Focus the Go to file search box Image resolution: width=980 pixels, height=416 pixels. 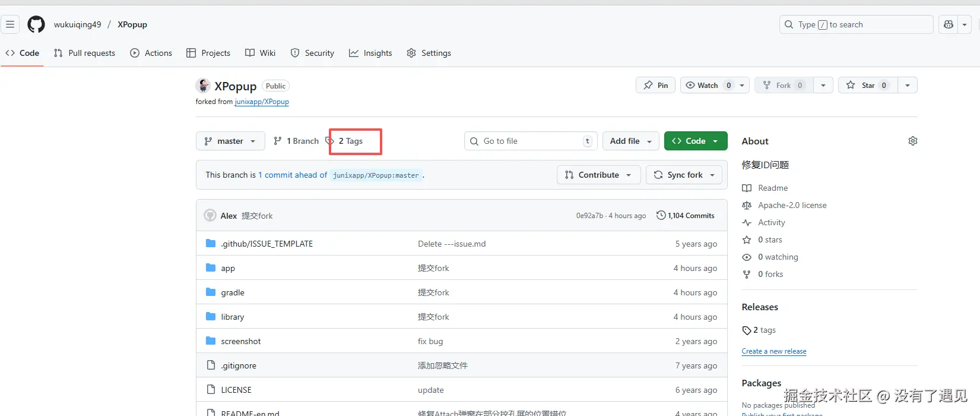pos(531,141)
